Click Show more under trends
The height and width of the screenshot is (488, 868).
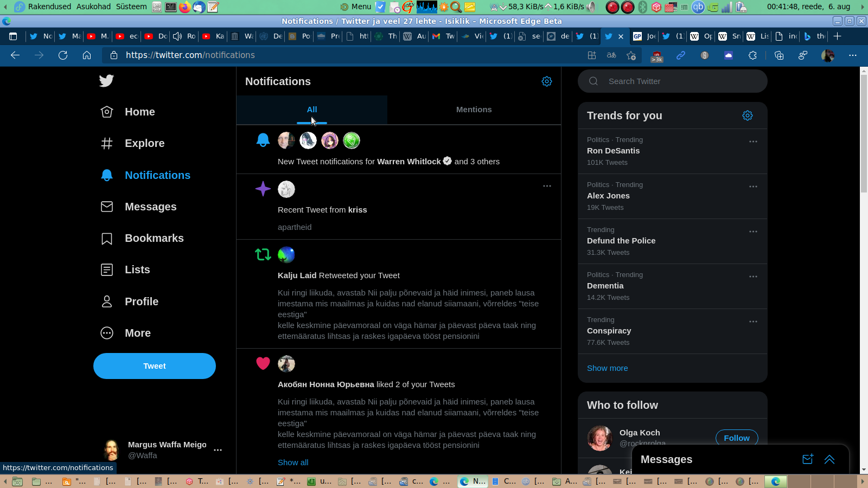[608, 368]
